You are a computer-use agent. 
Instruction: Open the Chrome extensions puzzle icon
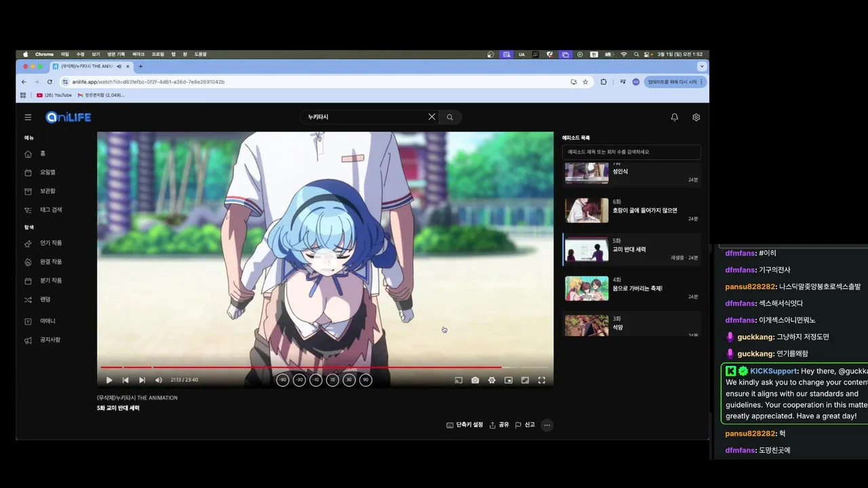pyautogui.click(x=604, y=82)
